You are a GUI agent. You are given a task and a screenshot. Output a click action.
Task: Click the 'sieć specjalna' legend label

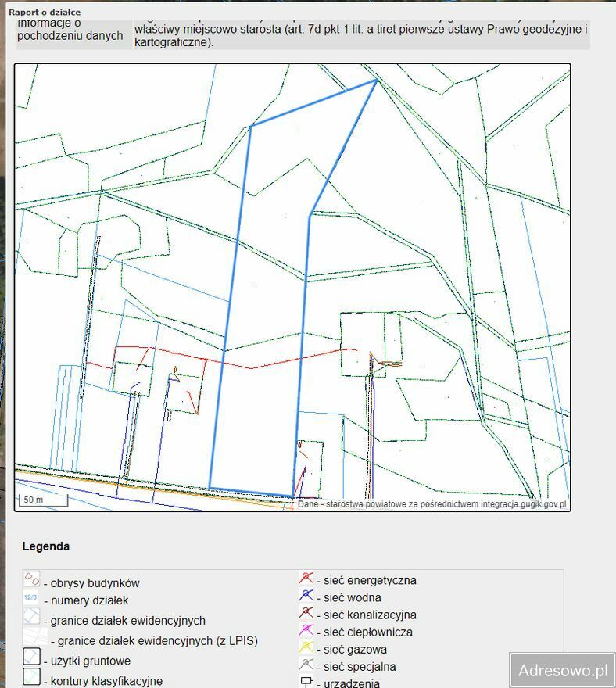[360, 666]
